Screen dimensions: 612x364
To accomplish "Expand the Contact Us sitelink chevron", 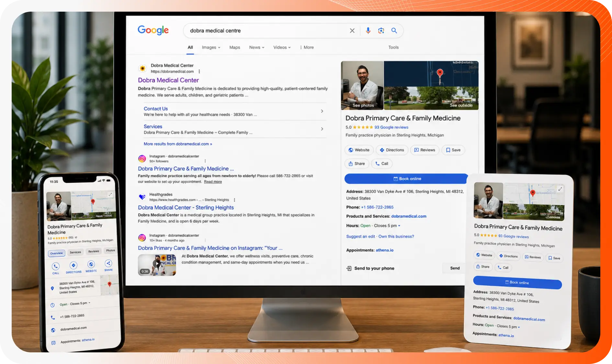I will [322, 111].
